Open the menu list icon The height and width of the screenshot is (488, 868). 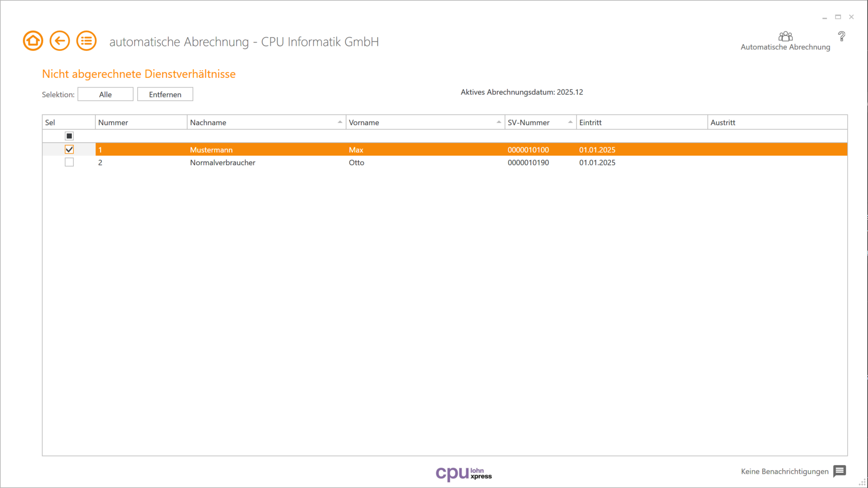click(x=86, y=40)
